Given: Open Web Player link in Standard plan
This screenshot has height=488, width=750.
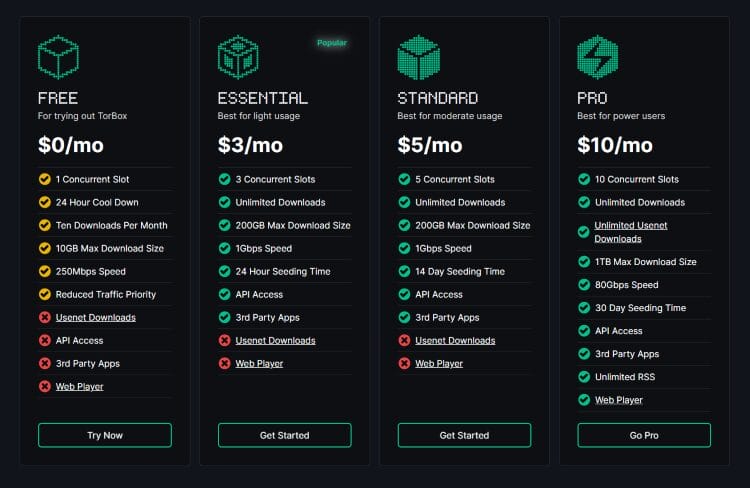Looking at the screenshot, I should pos(439,364).
